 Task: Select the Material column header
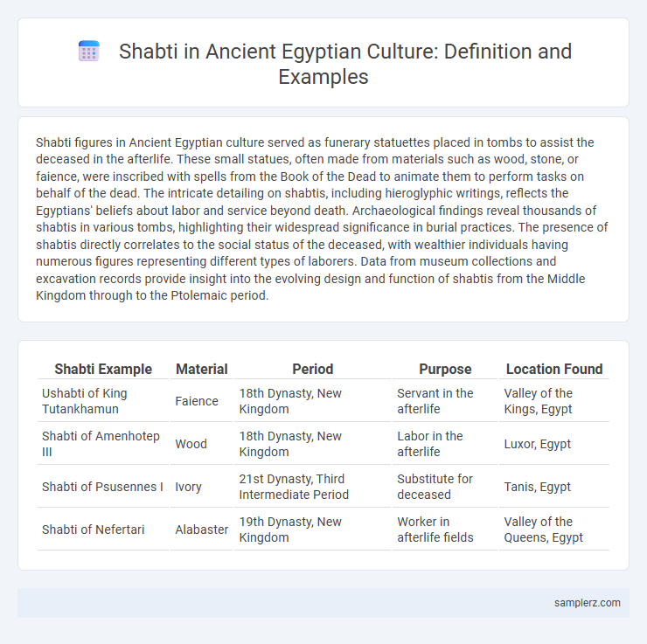tap(201, 369)
